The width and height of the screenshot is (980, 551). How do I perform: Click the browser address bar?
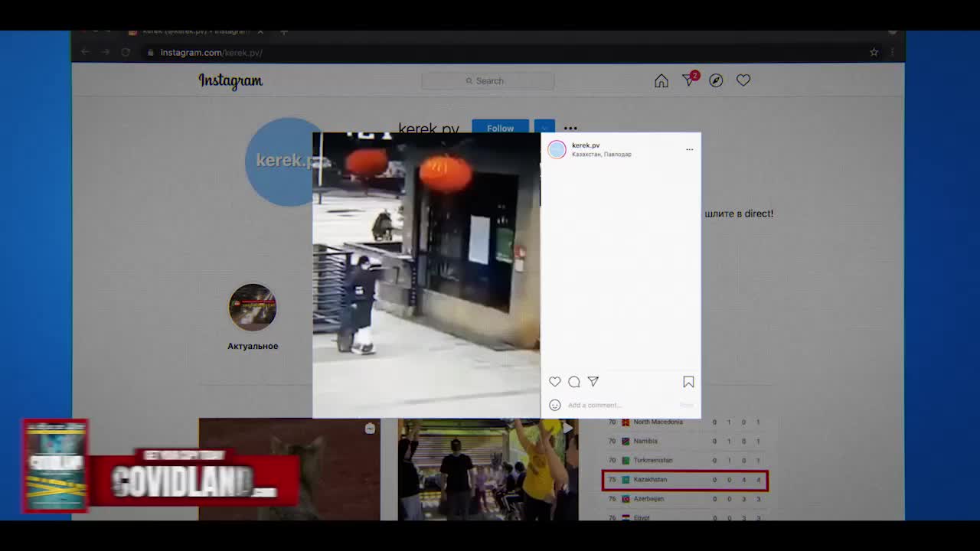[x=505, y=52]
